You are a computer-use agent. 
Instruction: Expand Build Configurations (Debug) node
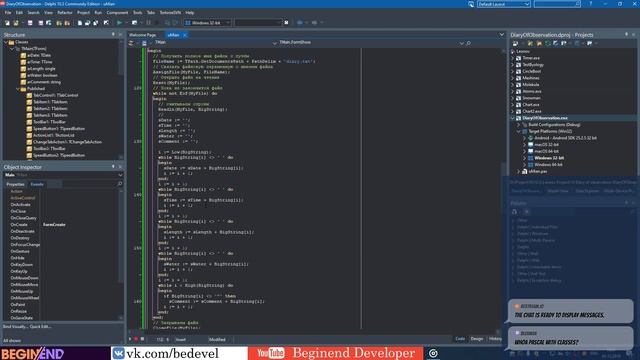point(518,124)
